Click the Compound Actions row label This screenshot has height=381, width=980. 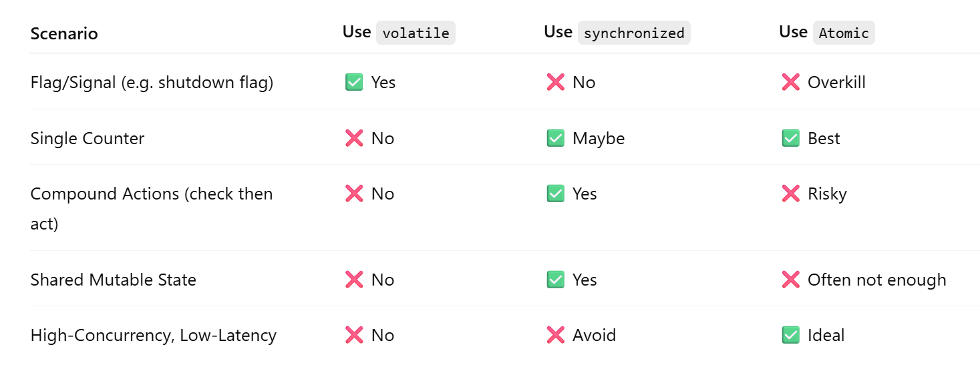(152, 194)
